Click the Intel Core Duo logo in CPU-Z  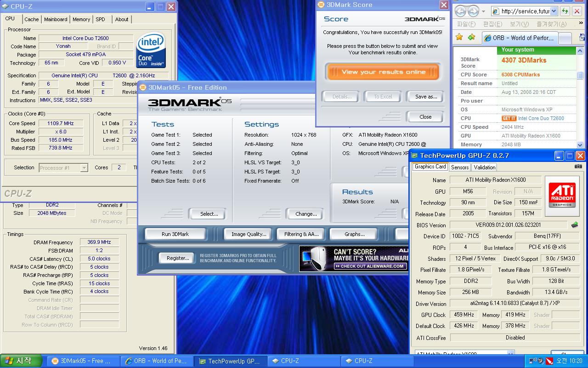(151, 50)
